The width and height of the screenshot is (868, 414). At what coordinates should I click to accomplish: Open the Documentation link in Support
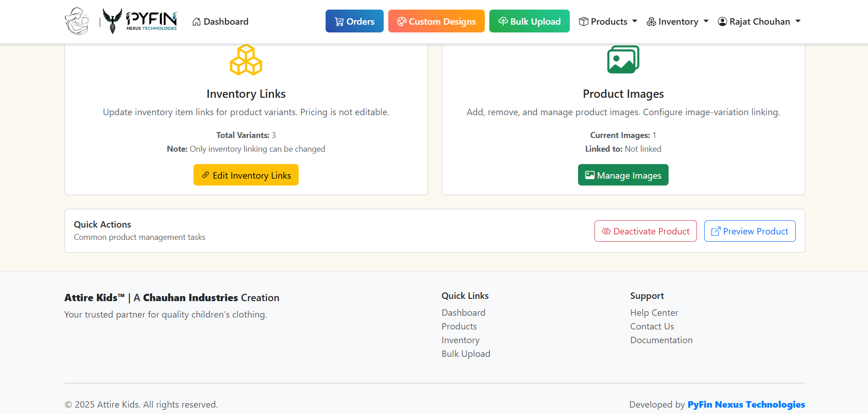point(661,340)
